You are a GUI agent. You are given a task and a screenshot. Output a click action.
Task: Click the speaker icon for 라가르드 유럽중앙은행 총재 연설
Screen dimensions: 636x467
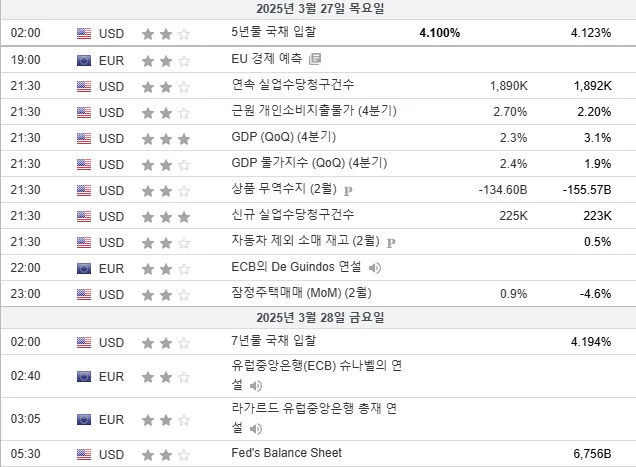256,428
